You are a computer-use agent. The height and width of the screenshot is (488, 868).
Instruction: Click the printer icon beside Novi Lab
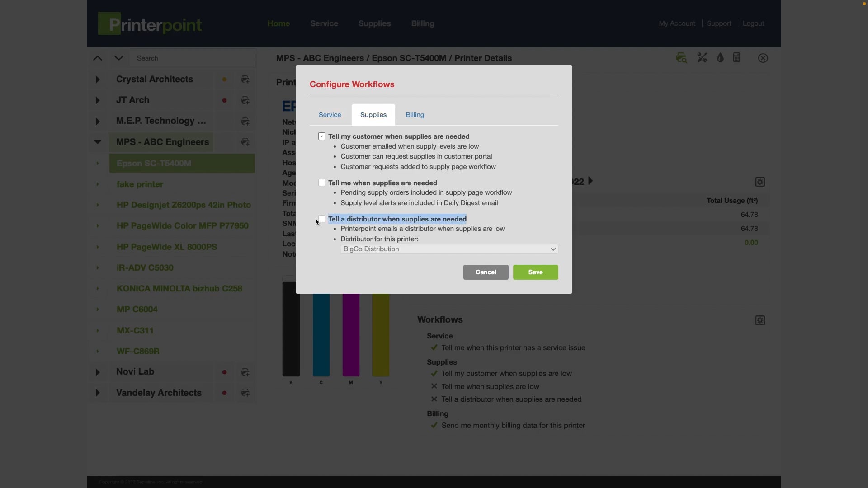[x=245, y=372]
